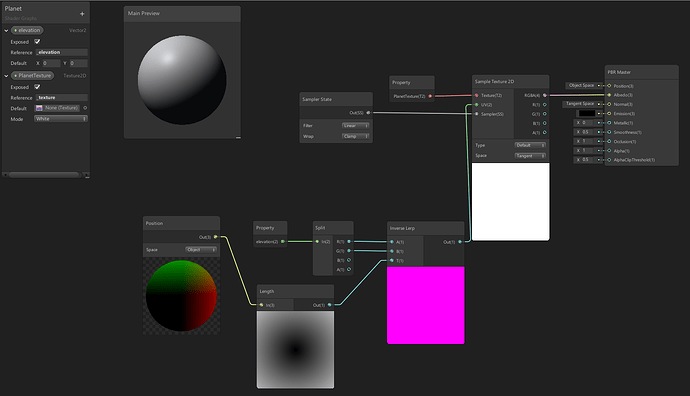The height and width of the screenshot is (396, 690).
Task: Click the Inverse Lerp T(1) input port
Action: [392, 260]
